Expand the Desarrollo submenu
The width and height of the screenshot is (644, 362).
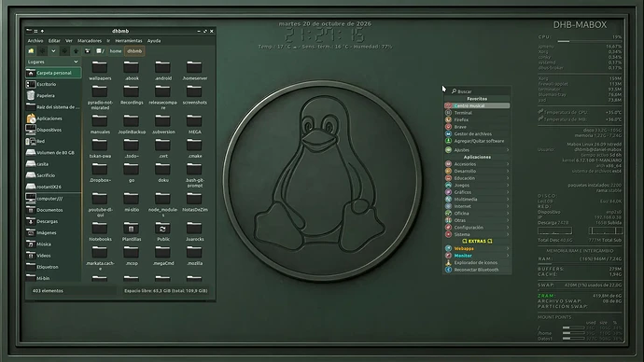pos(477,171)
